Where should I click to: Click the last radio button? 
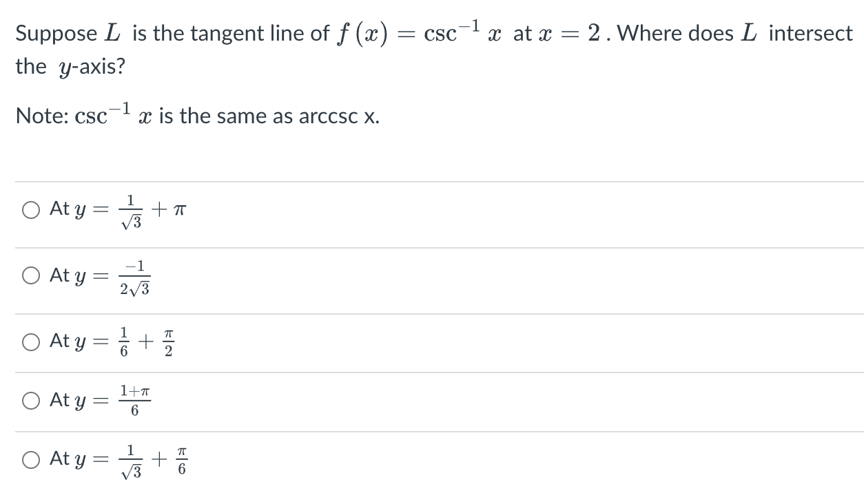coord(30,459)
